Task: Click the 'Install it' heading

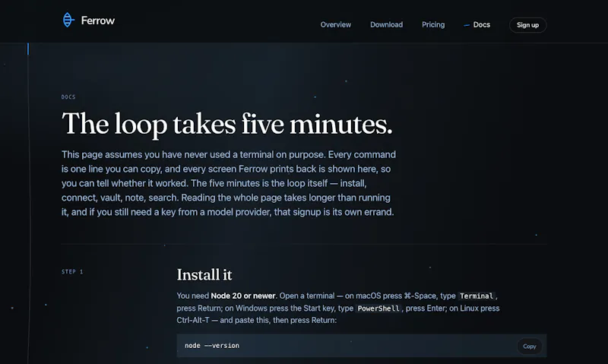Action: 204,275
